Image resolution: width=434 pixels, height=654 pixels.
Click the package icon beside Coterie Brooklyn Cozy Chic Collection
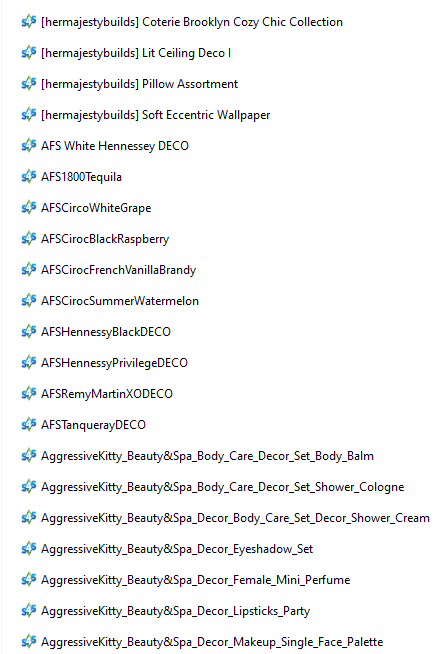click(29, 21)
